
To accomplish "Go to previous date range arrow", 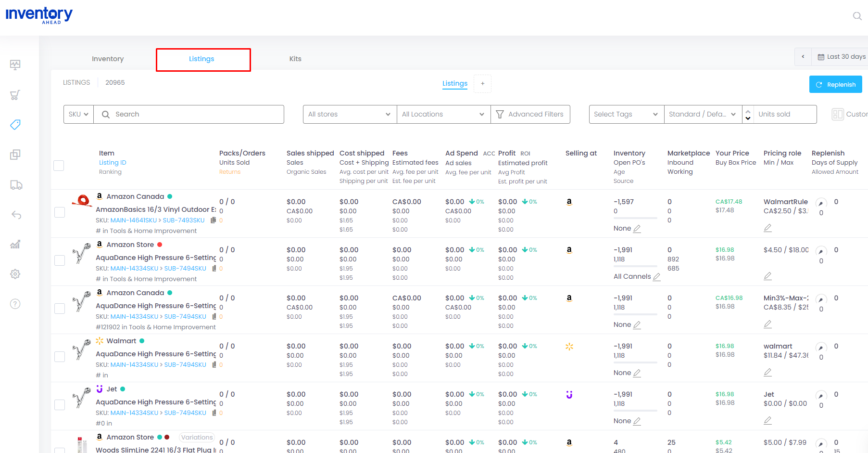I will coord(803,57).
